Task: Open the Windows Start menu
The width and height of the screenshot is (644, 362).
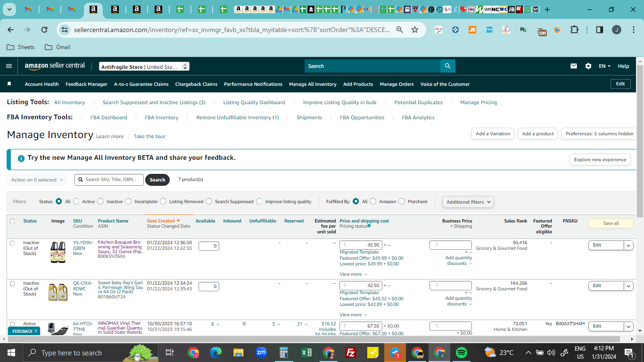Action: tap(11, 353)
